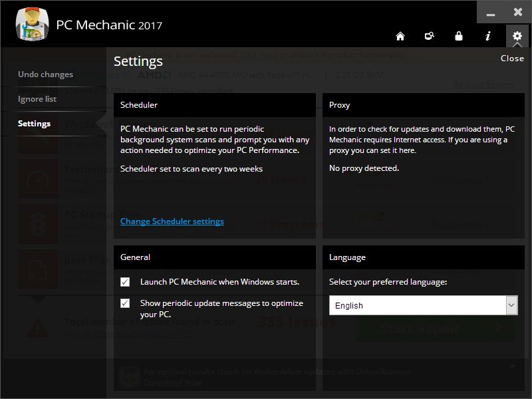
Task: Open the info 'i' icon
Action: coord(488,36)
